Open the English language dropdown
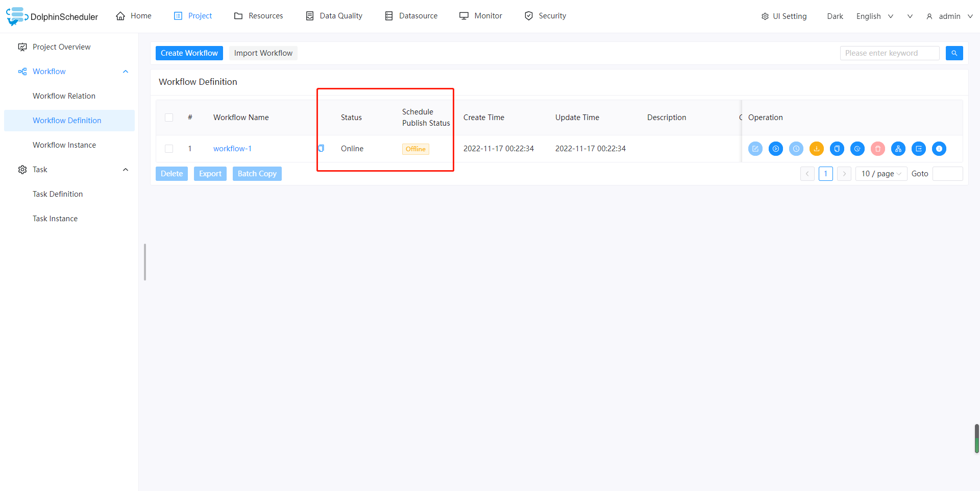980x491 pixels. [x=875, y=16]
